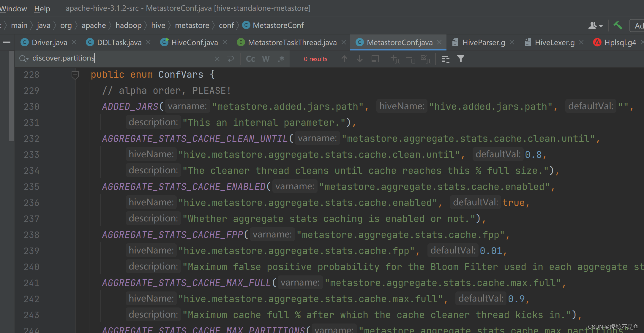The height and width of the screenshot is (333, 644).
Task: Toggle Match Case (Cc) search option
Action: [x=250, y=59]
